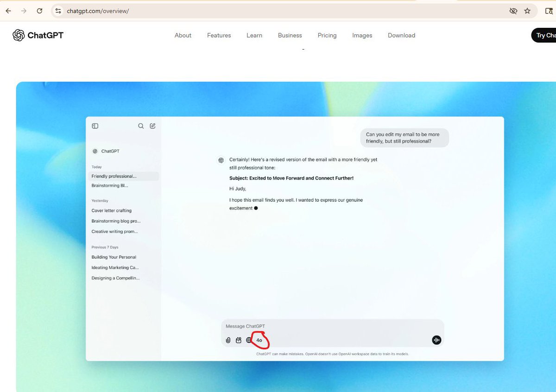
Task: Click the 'Today' section label in the sidebar
Action: (96, 167)
